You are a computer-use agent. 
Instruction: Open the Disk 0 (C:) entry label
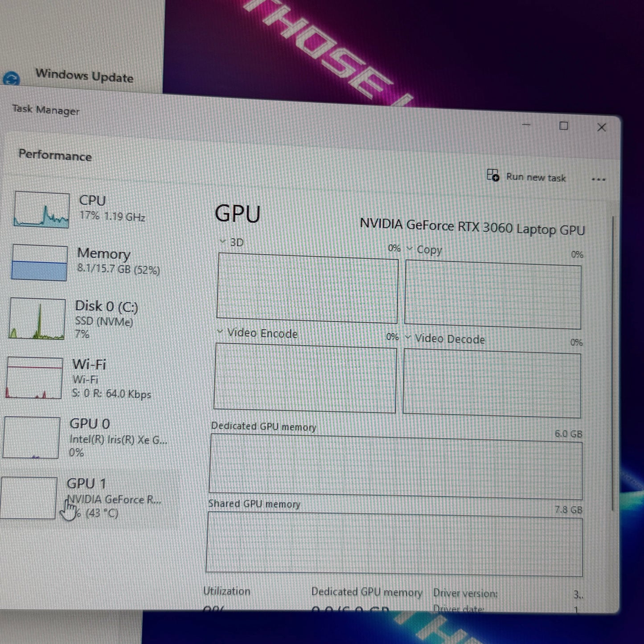pyautogui.click(x=107, y=306)
